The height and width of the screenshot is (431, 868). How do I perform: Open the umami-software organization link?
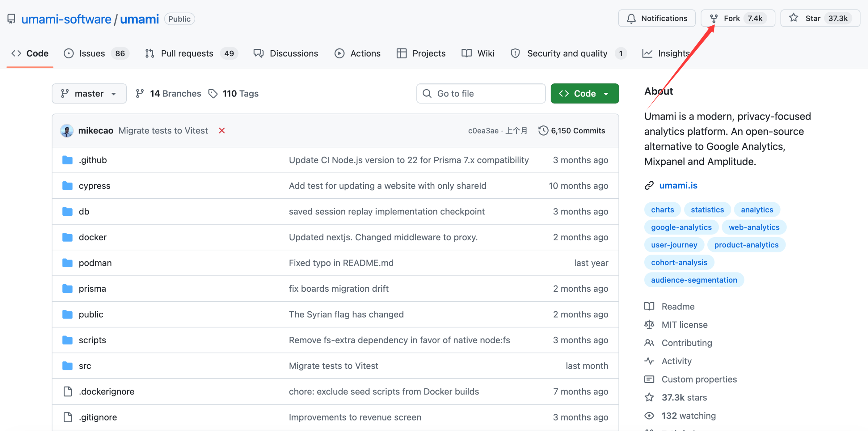[66, 19]
